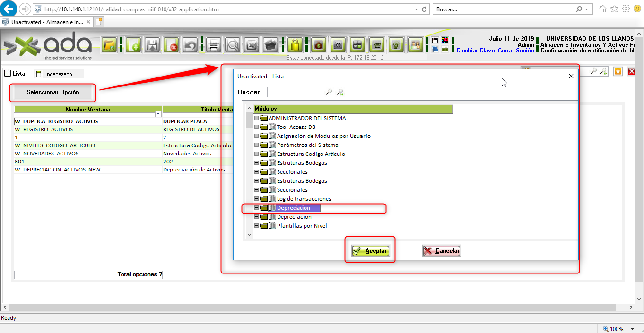Click the Cambiar Clave link

[475, 51]
